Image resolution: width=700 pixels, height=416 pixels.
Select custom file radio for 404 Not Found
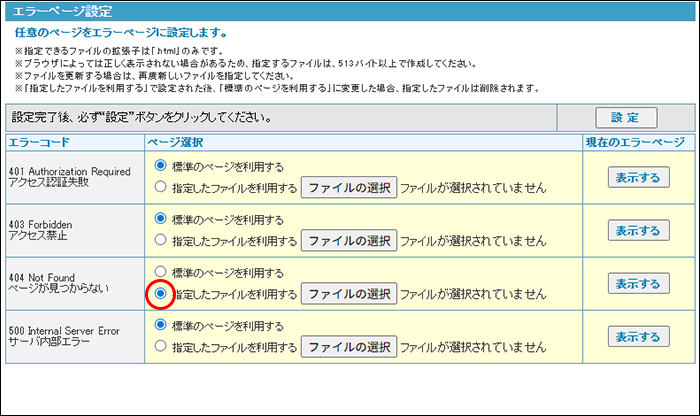point(160,294)
